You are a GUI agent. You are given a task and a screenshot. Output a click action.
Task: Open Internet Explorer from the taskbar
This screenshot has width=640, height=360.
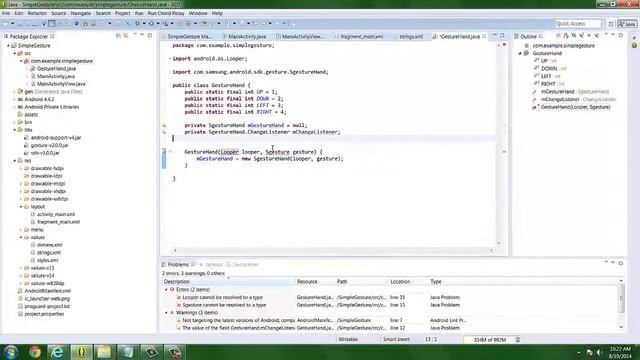click(57, 352)
